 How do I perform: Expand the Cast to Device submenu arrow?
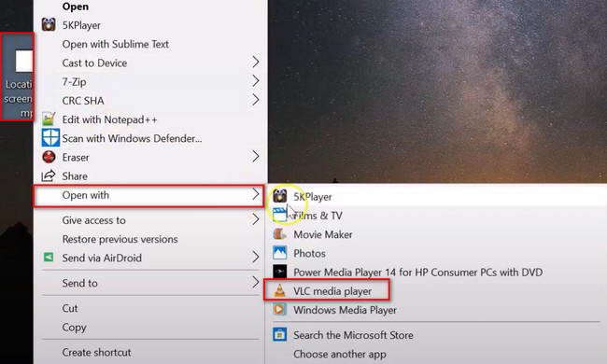pos(255,63)
